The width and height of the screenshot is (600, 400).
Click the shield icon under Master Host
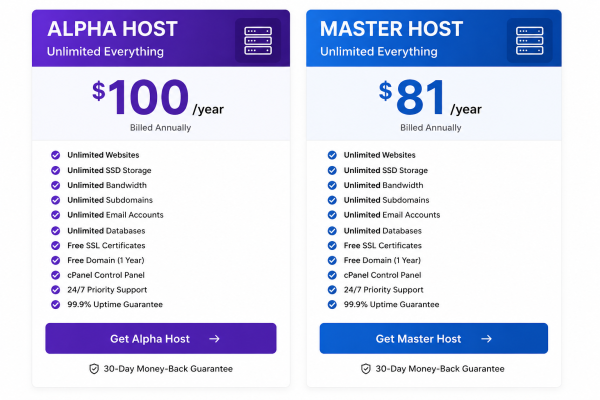point(365,369)
